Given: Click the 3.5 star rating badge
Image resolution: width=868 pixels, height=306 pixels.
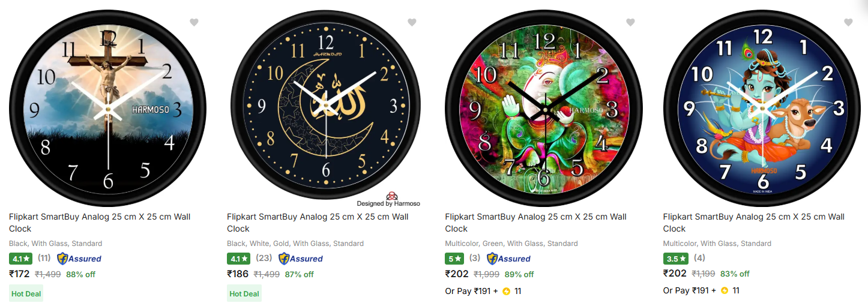Looking at the screenshot, I should tap(675, 259).
